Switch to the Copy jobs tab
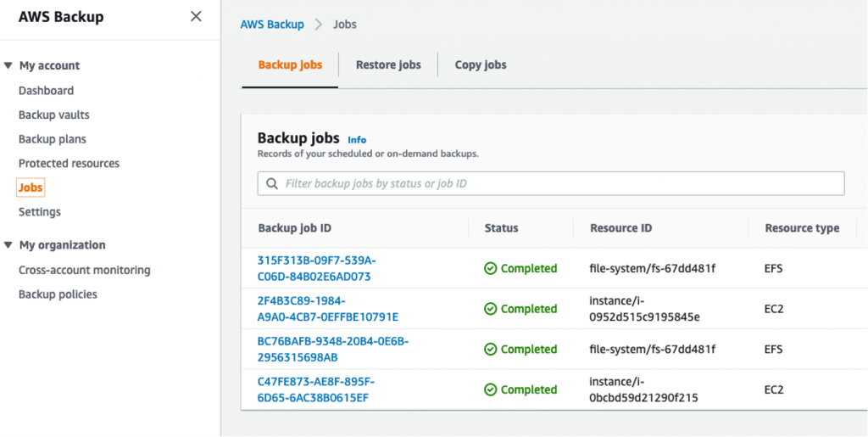The width and height of the screenshot is (868, 437). [x=481, y=64]
